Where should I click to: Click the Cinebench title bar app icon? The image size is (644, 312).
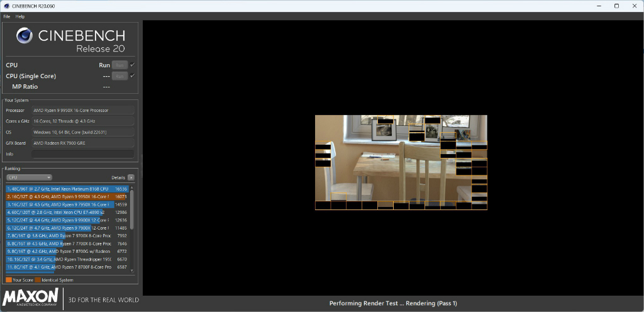pyautogui.click(x=6, y=6)
